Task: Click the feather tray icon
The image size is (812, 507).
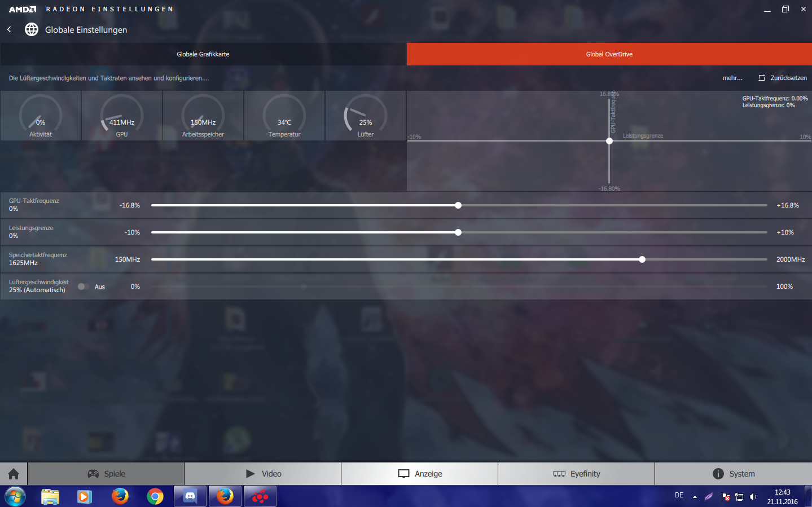Action: point(709,497)
